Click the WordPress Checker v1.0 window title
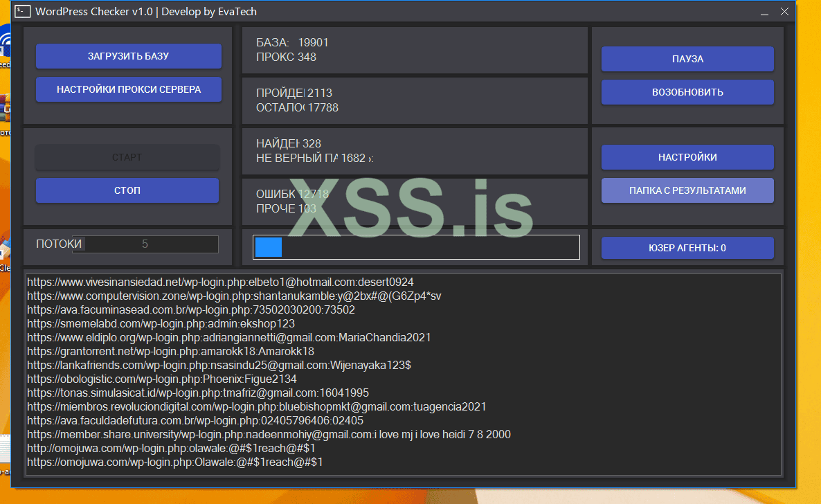The height and width of the screenshot is (504, 821). click(146, 12)
